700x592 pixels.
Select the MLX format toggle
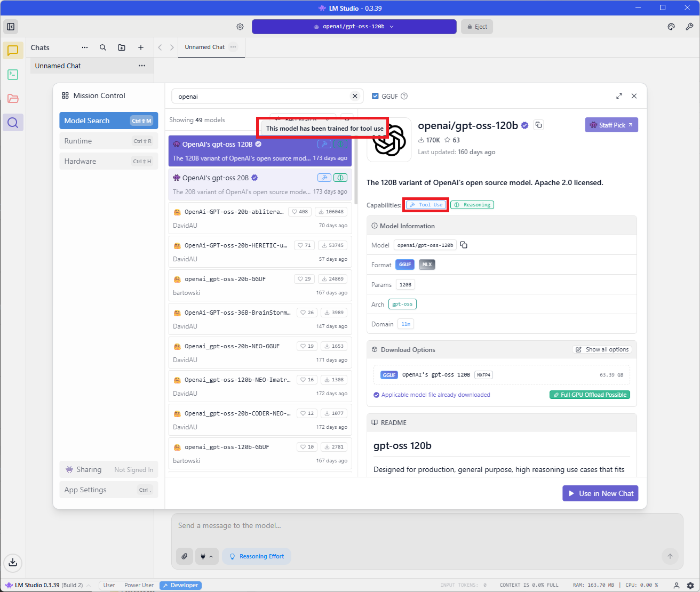[x=427, y=265]
